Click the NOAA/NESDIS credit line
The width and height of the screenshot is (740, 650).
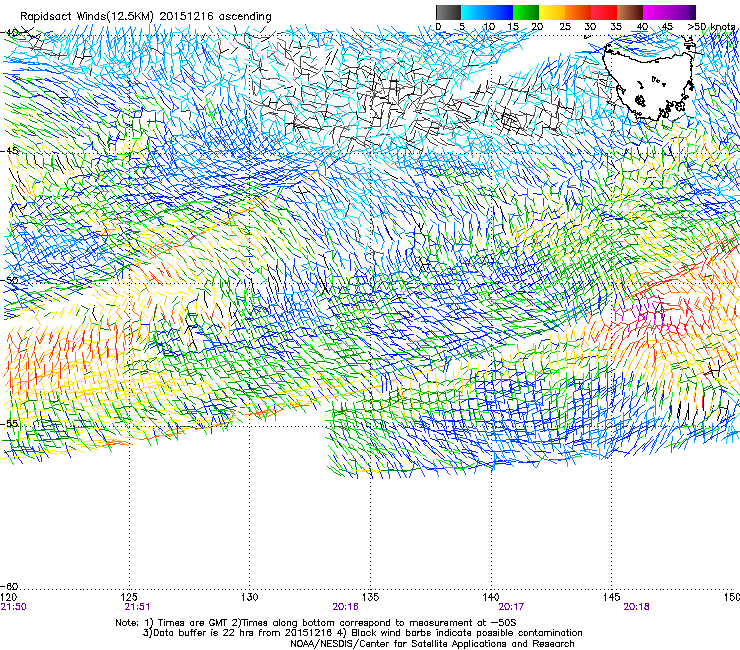point(432,644)
